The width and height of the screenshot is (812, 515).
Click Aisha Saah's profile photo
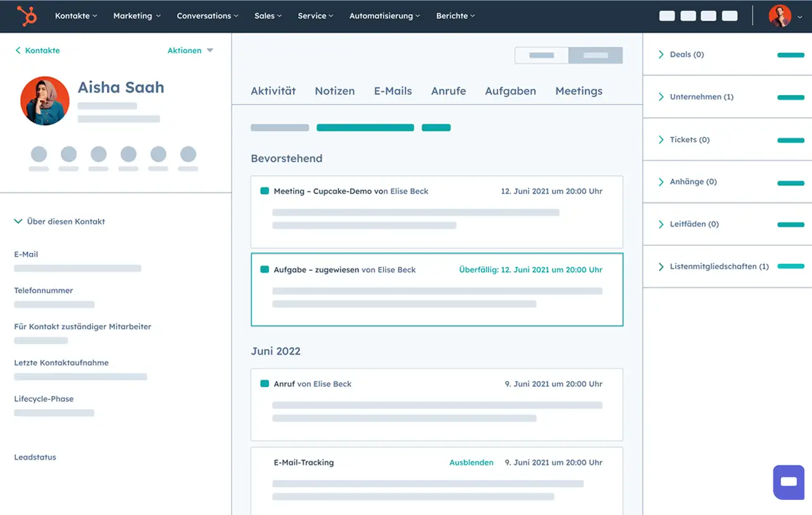[x=45, y=101]
